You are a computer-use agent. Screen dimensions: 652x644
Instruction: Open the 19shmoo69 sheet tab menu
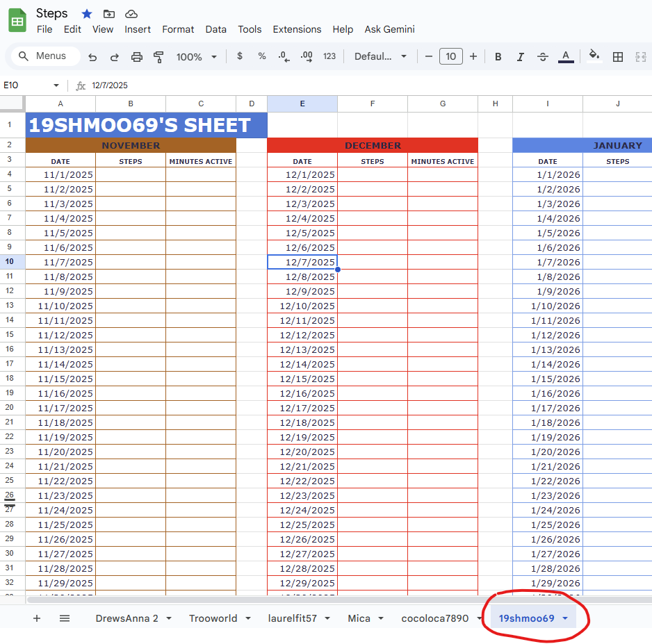566,618
